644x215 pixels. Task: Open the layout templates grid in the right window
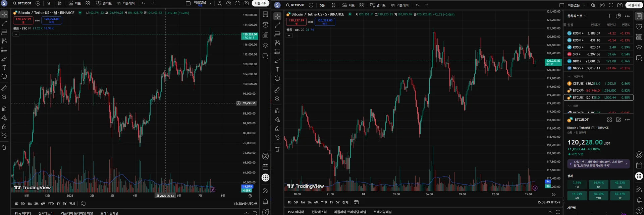coord(362,5)
